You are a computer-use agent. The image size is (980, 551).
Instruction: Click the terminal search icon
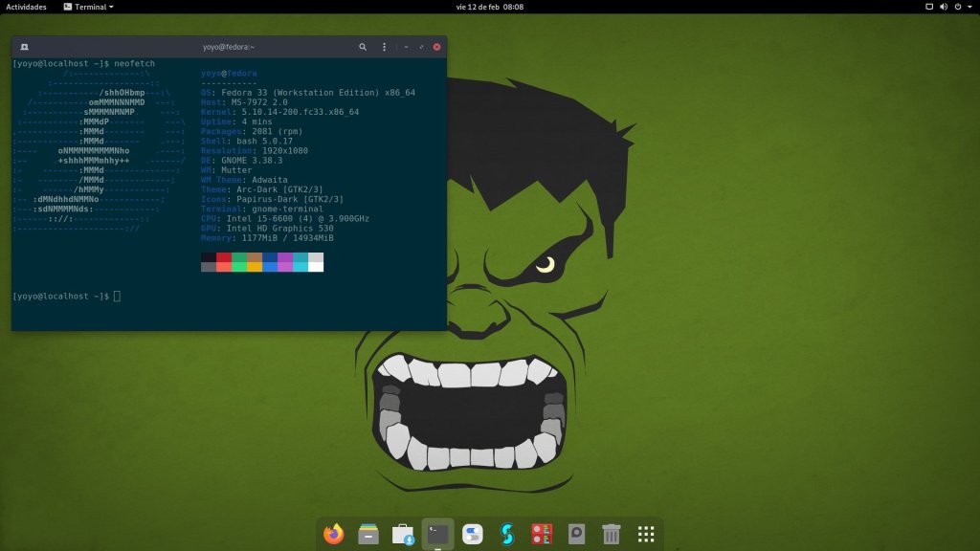pyautogui.click(x=363, y=47)
